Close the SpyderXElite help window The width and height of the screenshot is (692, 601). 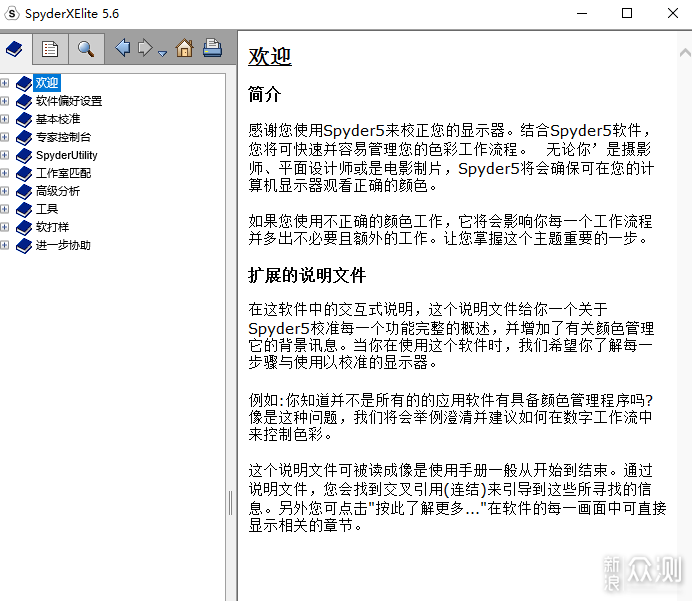[x=673, y=13]
